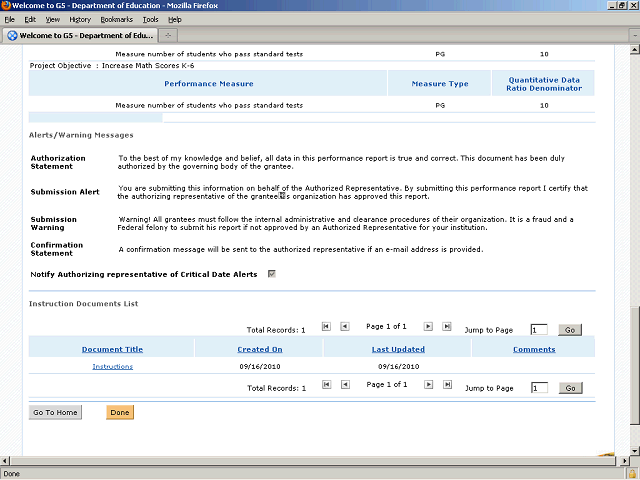Click horizontal scrollbar right arrow
Screen dimensions: 640x480
624,461
